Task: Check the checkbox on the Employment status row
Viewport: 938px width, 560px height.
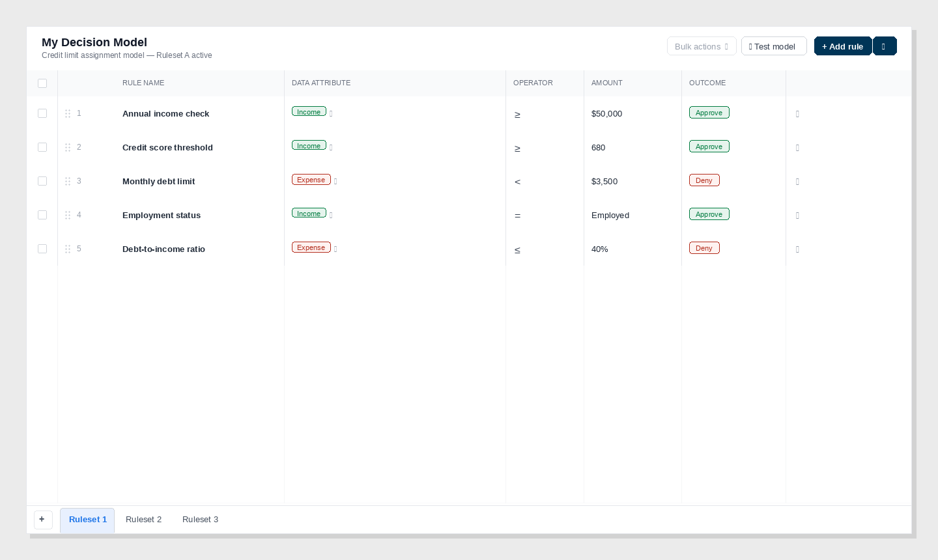Action: click(x=42, y=215)
